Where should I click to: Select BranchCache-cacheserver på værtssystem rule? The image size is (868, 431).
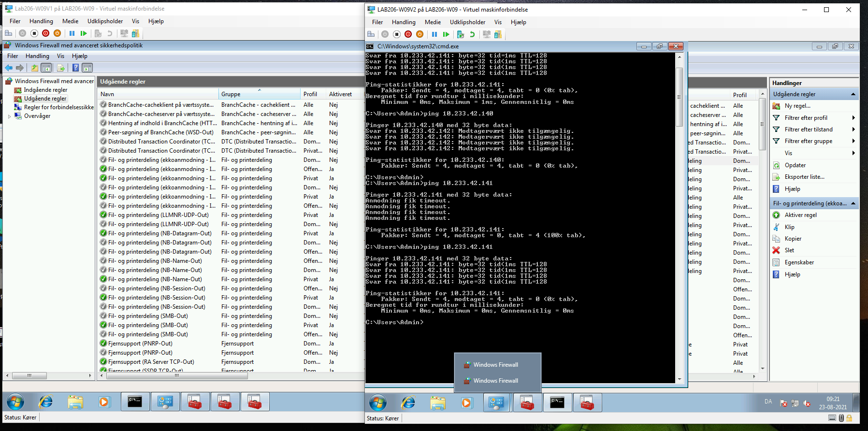[160, 114]
